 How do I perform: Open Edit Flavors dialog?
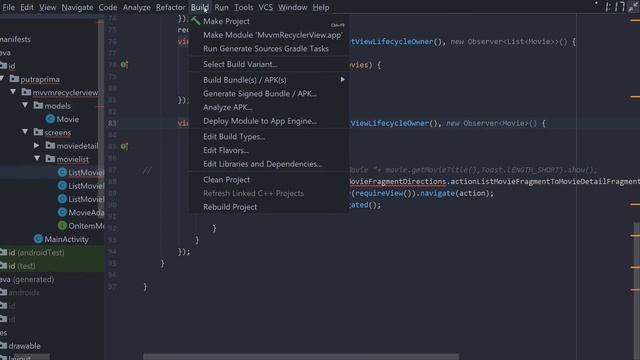point(269,150)
